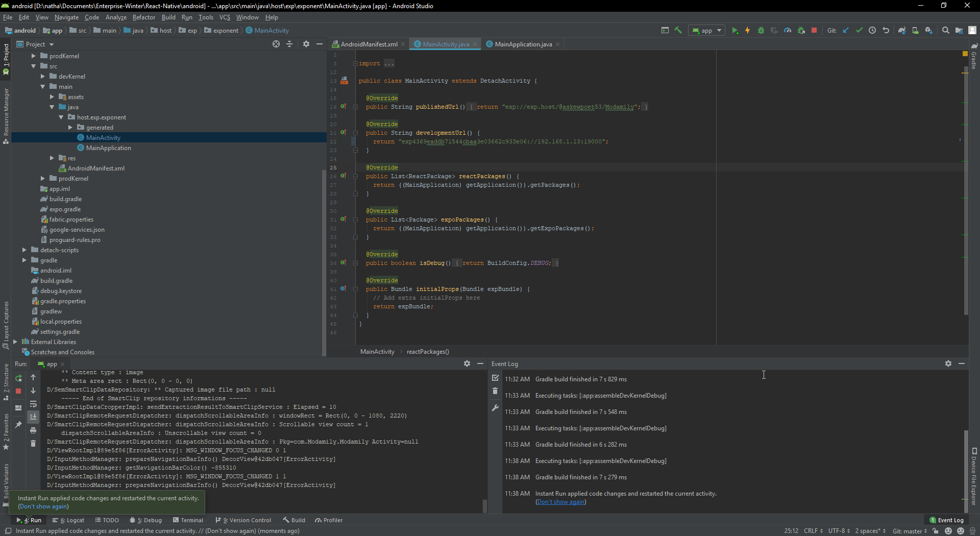Toggle mark all as read in Event Log
The height and width of the screenshot is (536, 980).
click(x=495, y=378)
